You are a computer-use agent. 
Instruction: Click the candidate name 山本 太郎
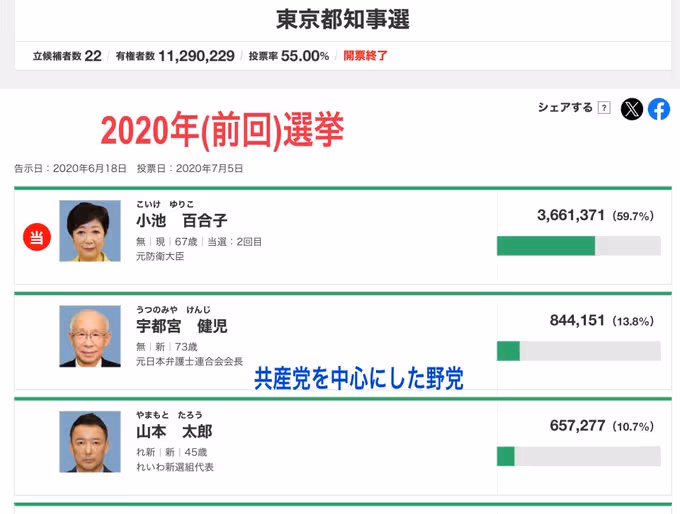pos(175,431)
